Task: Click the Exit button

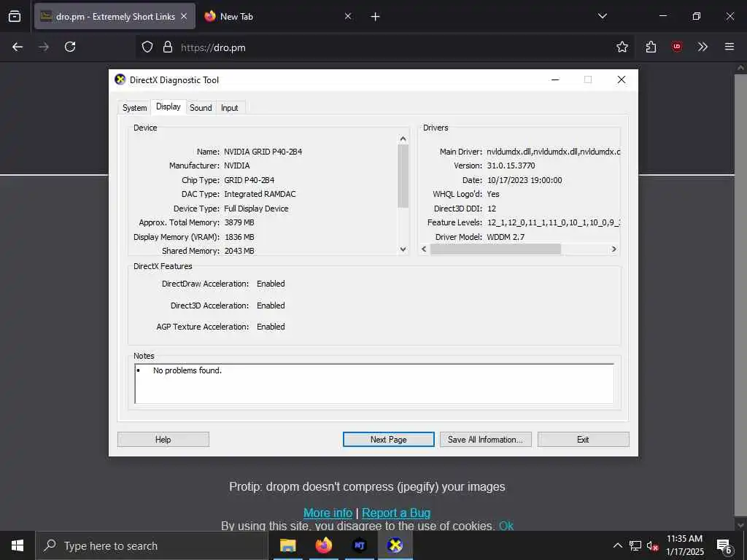Action: [x=583, y=440]
